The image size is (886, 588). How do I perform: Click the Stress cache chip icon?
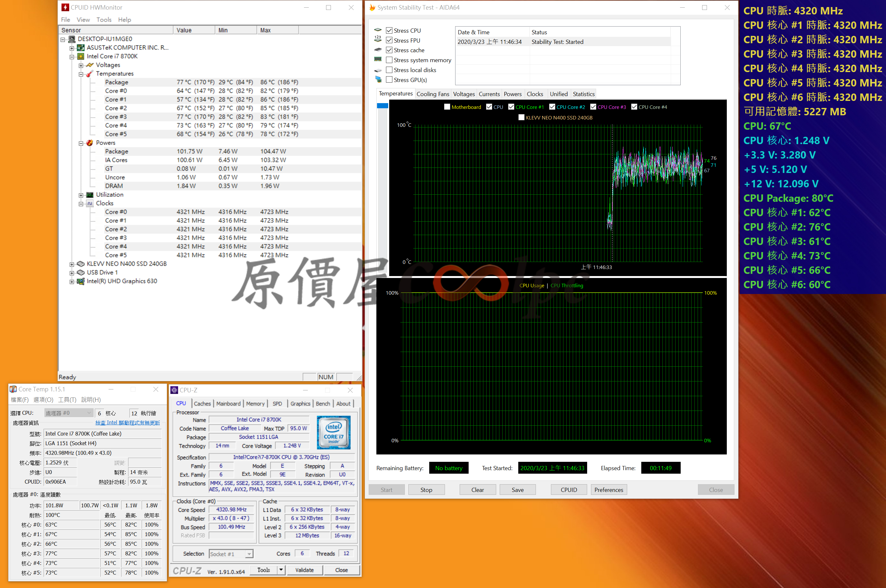(378, 50)
